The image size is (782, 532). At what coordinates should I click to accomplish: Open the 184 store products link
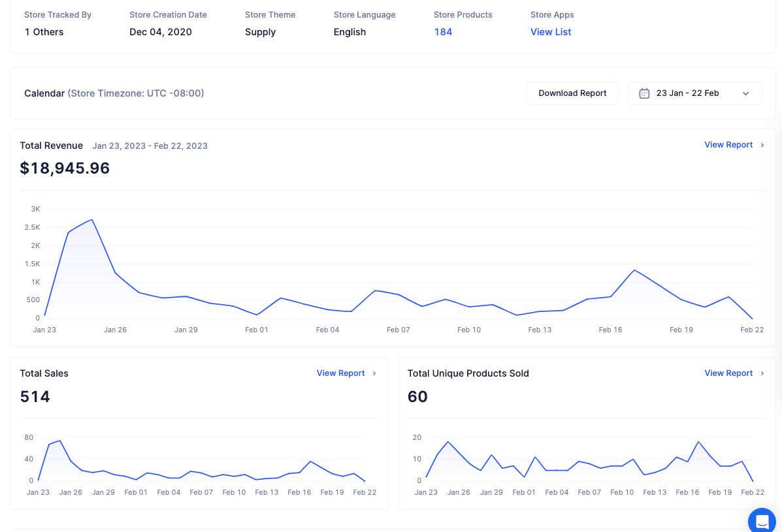pos(443,32)
